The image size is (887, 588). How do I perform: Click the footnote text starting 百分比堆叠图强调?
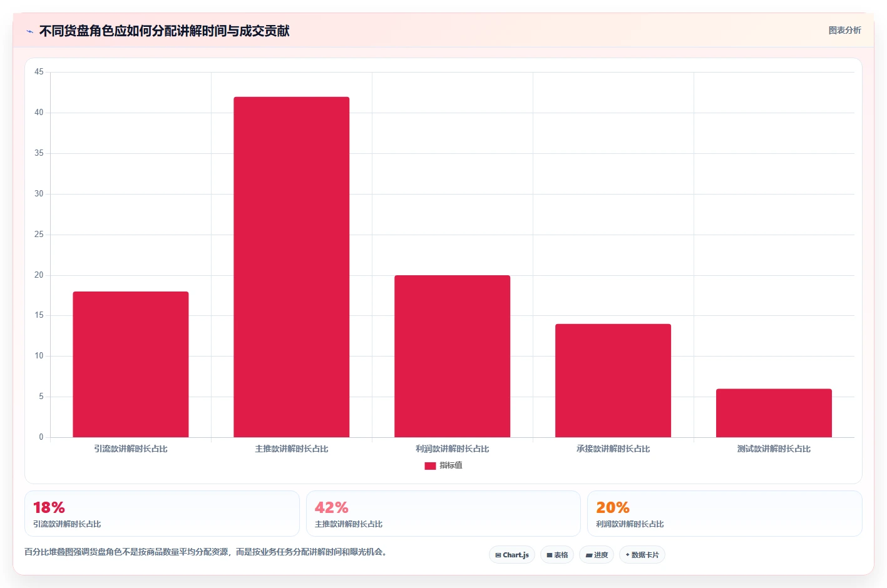point(205,552)
